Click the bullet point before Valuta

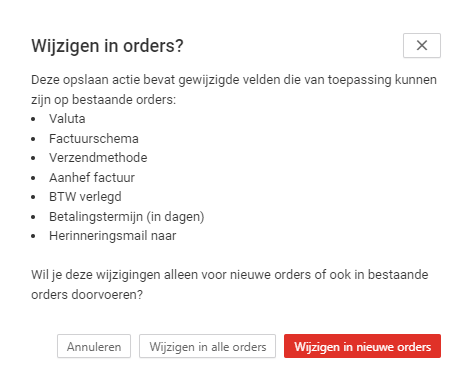(33, 119)
